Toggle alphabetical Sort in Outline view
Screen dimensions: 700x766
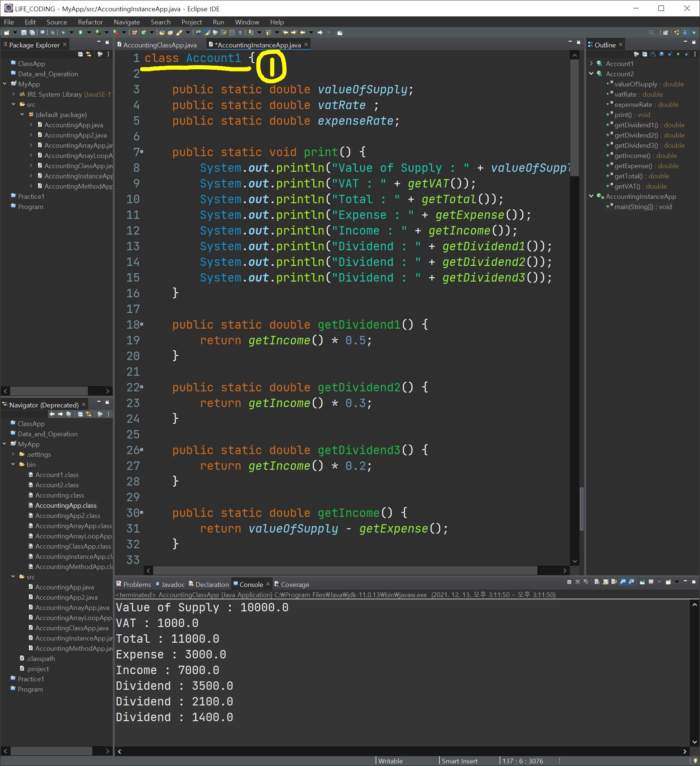[653, 54]
